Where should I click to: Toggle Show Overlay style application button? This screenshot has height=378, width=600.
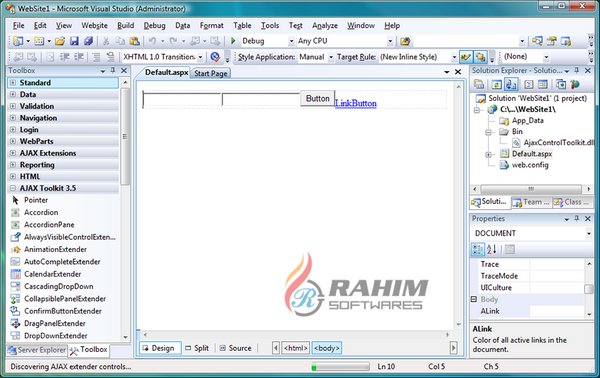480,57
